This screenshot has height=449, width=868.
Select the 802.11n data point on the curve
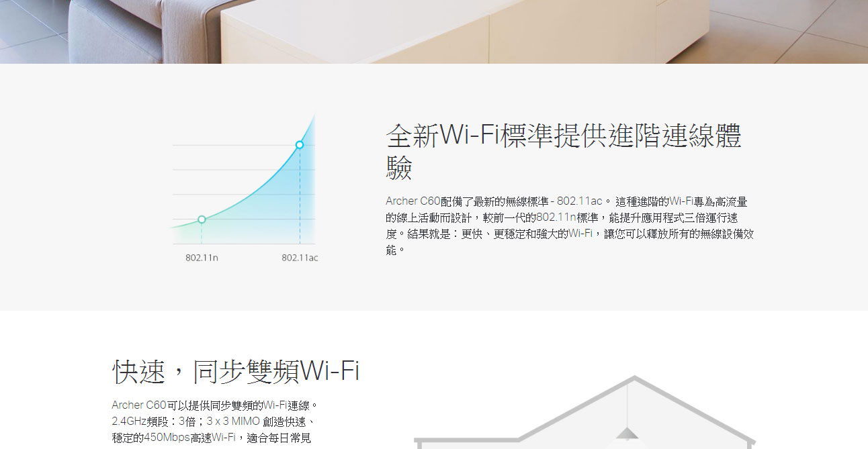click(202, 219)
